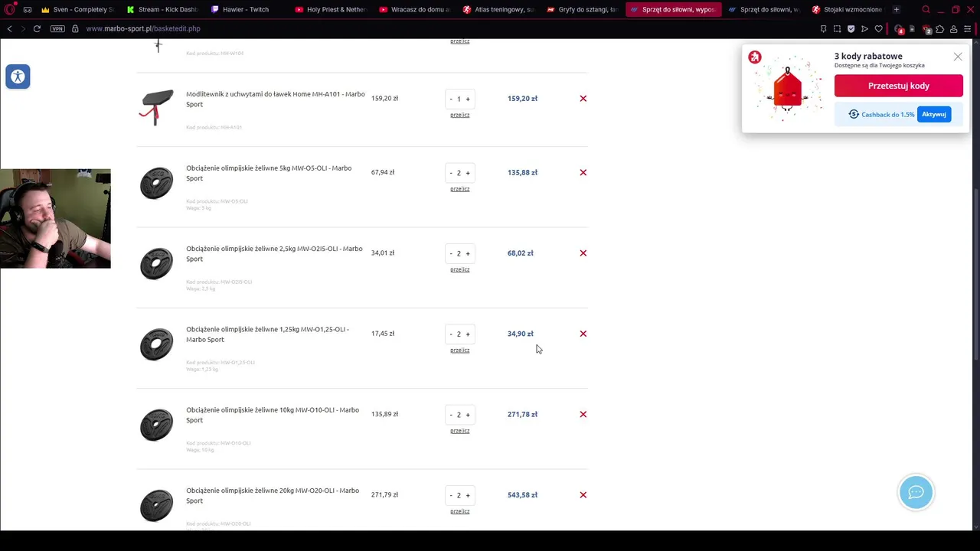Remove the 20kg plate with red X
Image resolution: width=980 pixels, height=551 pixels.
point(583,495)
